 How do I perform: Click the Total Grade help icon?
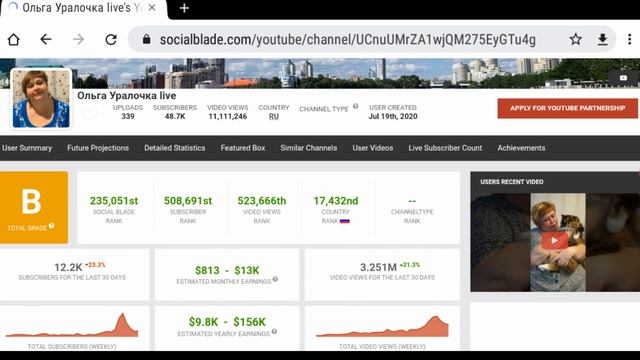pos(51,226)
